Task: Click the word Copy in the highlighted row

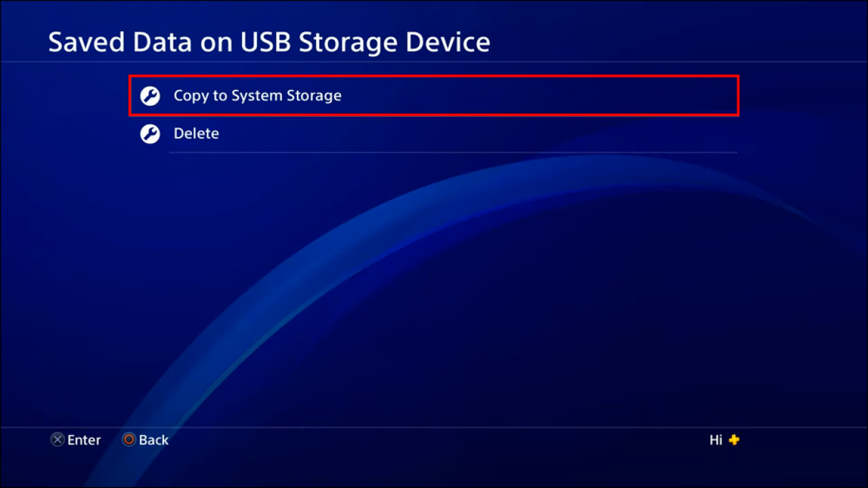Action: coord(190,96)
